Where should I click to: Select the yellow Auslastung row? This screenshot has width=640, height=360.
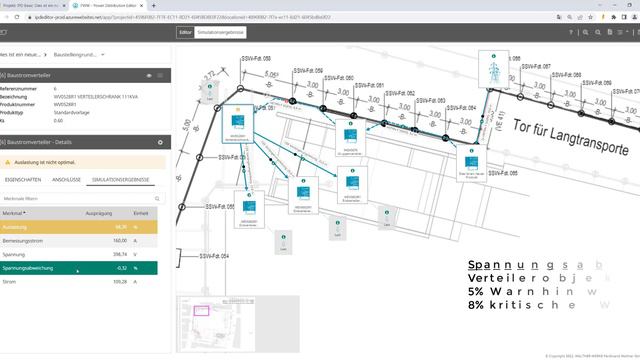pos(78,227)
